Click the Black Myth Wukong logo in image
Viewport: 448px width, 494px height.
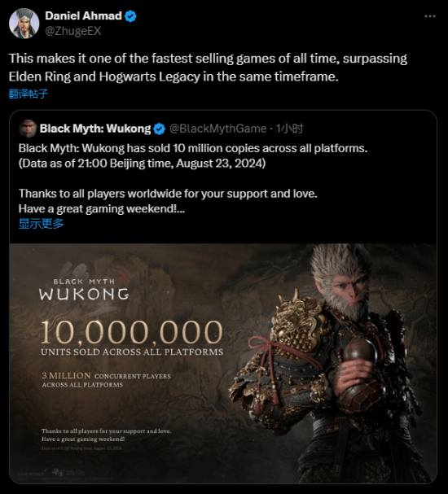[x=84, y=289]
